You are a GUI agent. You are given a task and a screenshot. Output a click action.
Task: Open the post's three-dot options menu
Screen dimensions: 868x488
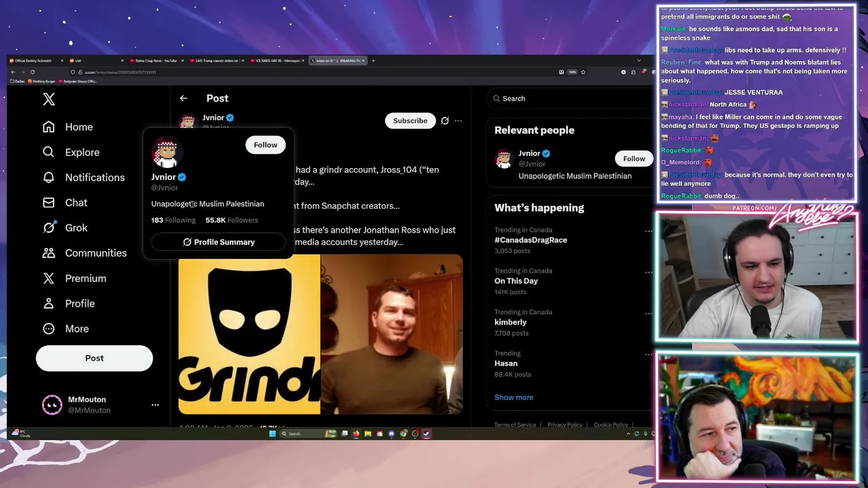(x=458, y=121)
